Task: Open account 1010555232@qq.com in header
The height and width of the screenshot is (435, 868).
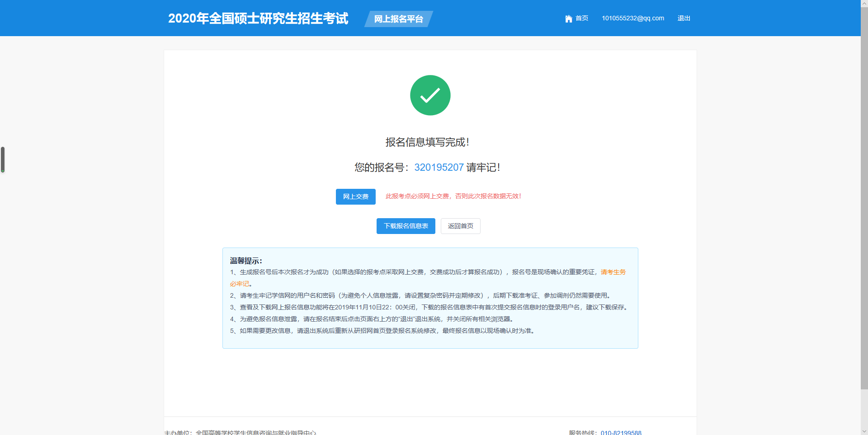Action: pos(632,19)
